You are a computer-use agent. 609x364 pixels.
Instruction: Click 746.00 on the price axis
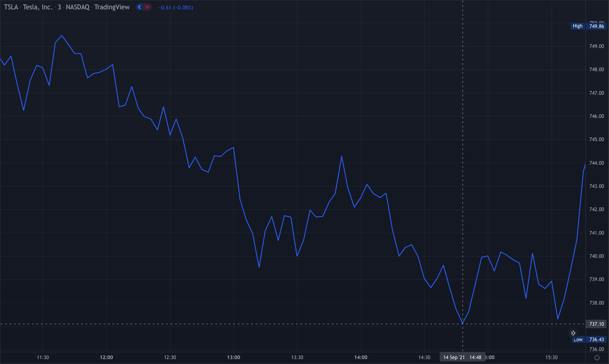pyautogui.click(x=597, y=116)
